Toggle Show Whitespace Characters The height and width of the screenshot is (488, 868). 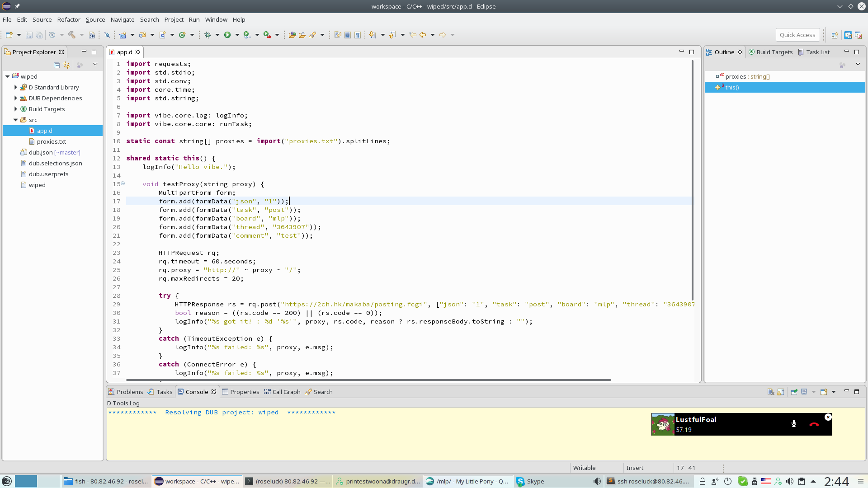[x=358, y=35]
